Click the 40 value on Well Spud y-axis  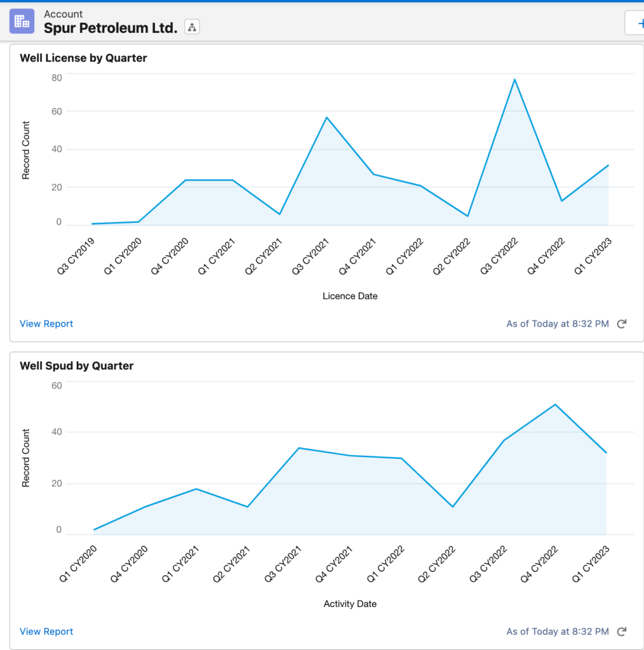57,432
